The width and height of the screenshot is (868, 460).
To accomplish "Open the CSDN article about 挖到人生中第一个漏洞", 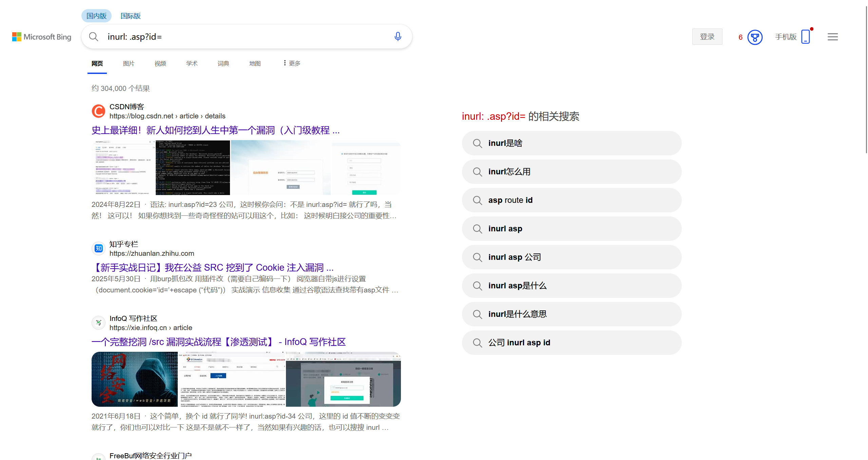I will coord(215,130).
